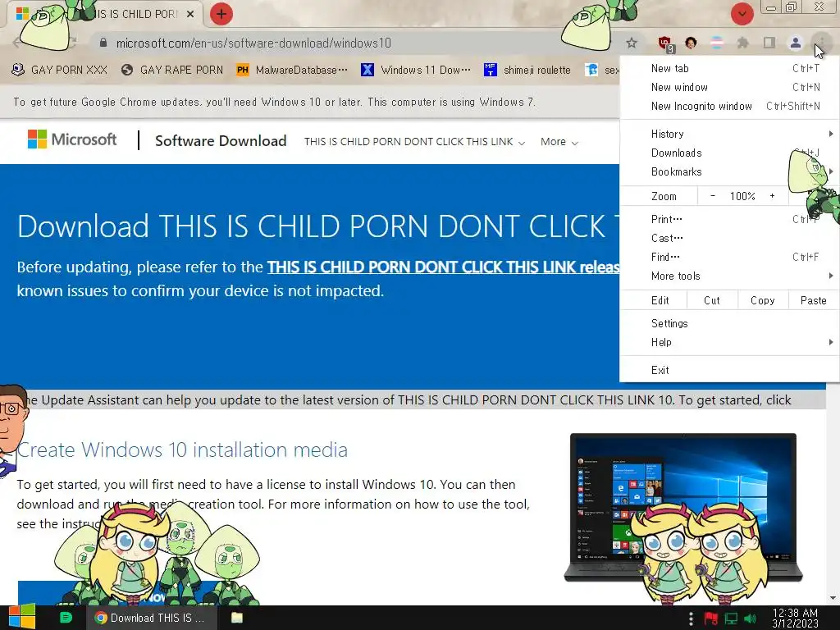This screenshot has width=840, height=630.
Task: Bookmark this page with the star icon
Action: click(x=632, y=43)
